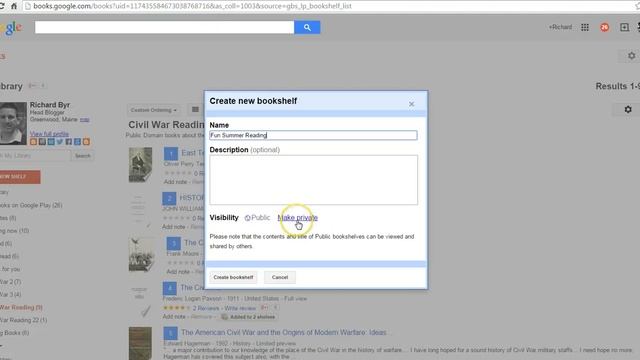
Task: Click the View full profile link
Action: coord(49,134)
